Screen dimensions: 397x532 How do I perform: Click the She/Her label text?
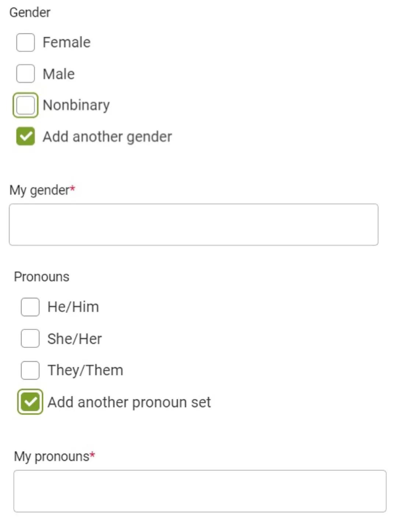75,339
